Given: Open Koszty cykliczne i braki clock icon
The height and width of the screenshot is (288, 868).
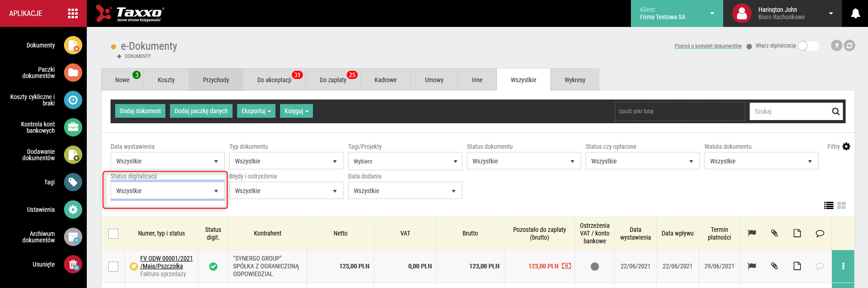Looking at the screenshot, I should pyautogui.click(x=73, y=100).
